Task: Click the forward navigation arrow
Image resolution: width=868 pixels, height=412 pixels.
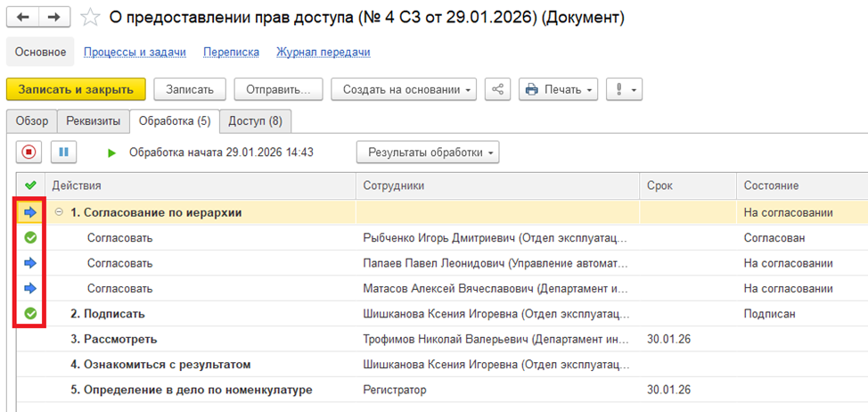Action: 53,17
